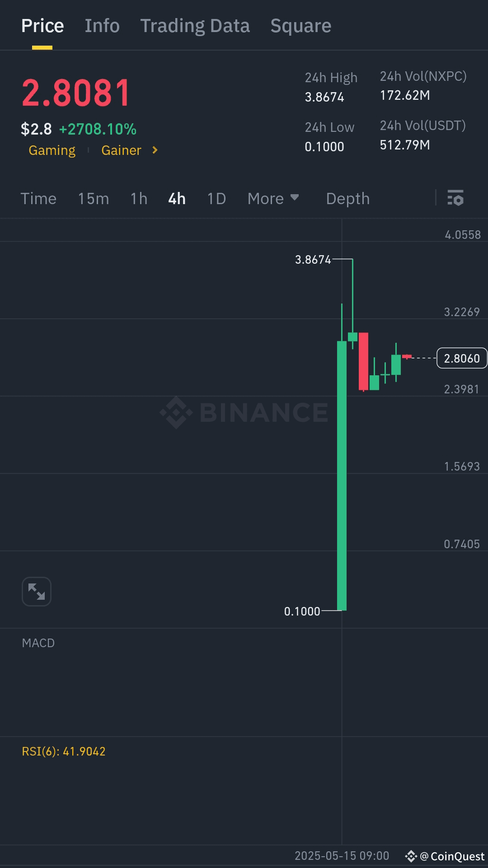488x868 pixels.
Task: Enable the 15m candle interval
Action: 94,198
